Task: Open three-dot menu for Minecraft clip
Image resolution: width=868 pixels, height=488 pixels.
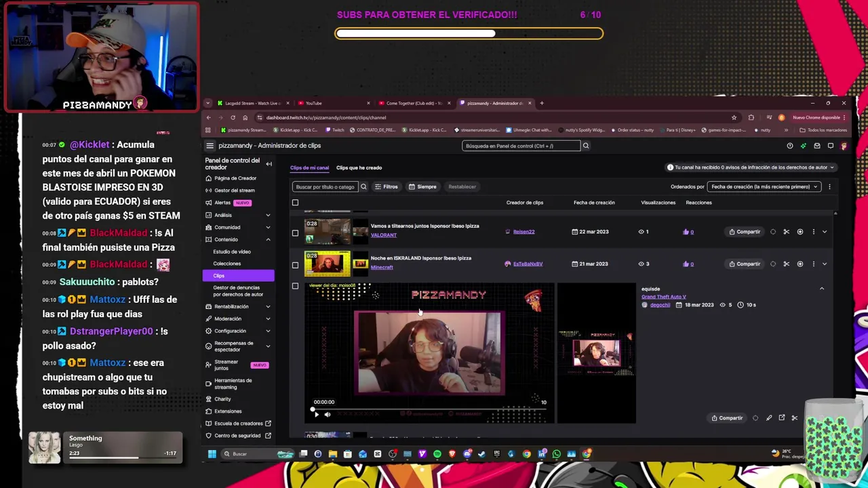Action: 813,264
